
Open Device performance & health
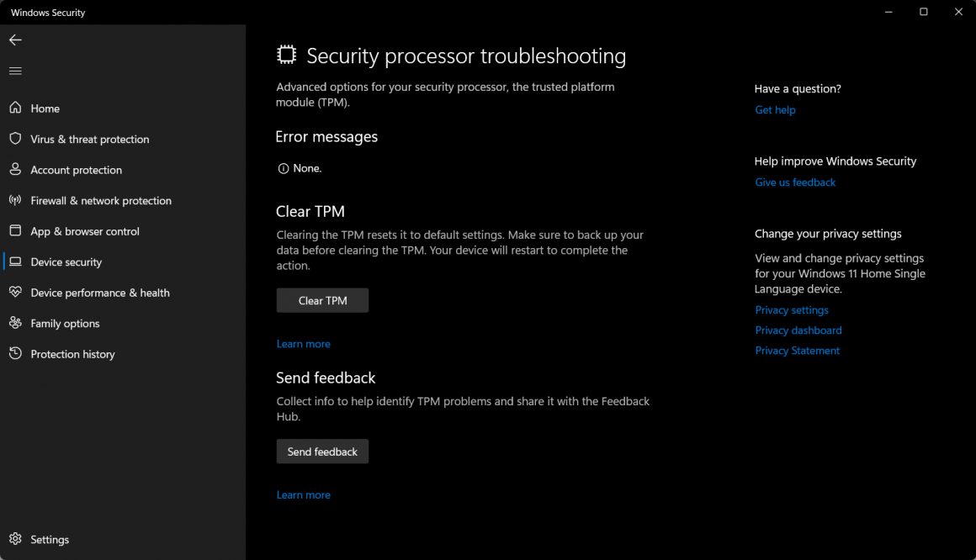[99, 292]
